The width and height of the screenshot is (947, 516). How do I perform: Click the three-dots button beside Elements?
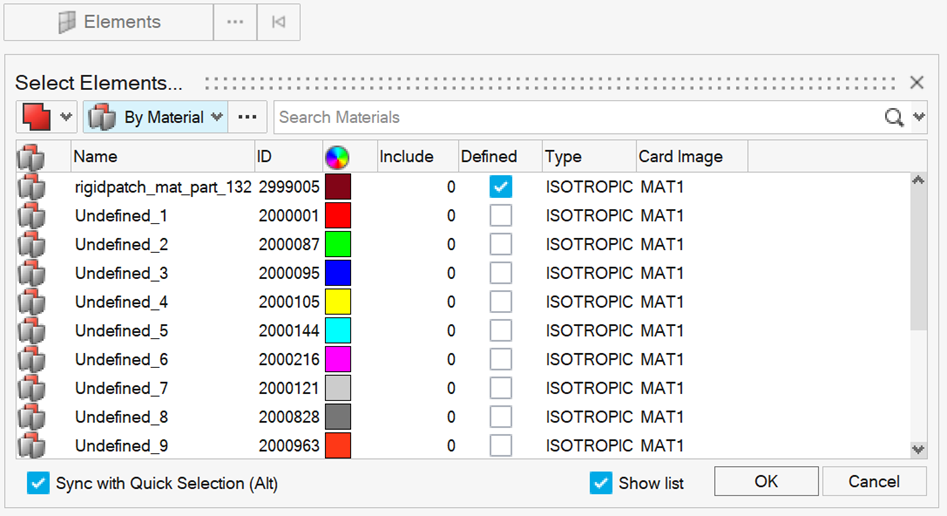tap(235, 22)
